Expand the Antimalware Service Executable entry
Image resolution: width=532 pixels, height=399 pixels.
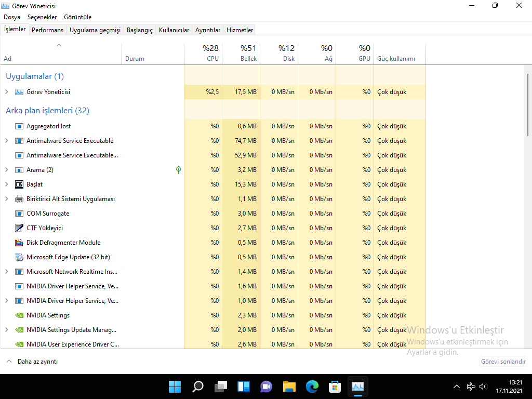[7, 141]
